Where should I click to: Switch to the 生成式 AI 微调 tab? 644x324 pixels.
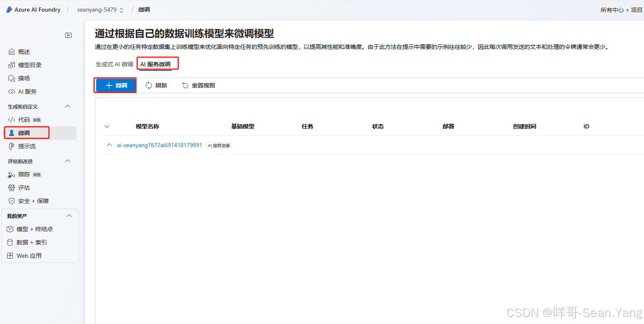(x=114, y=64)
